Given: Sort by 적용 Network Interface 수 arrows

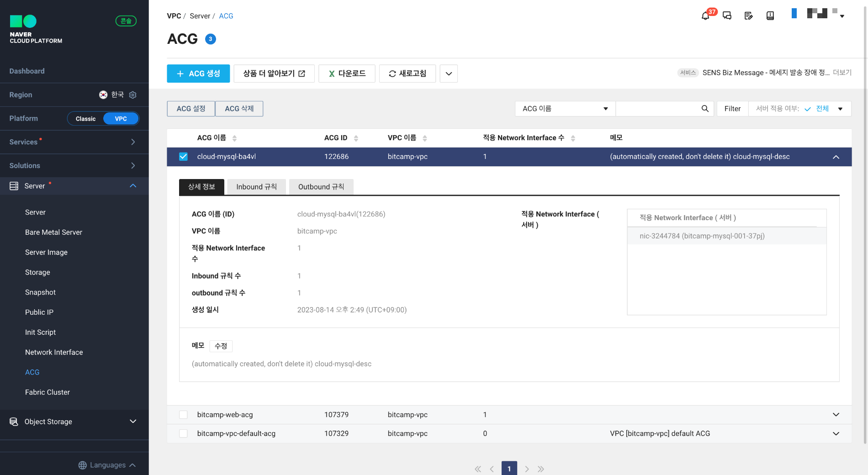Looking at the screenshot, I should (573, 138).
